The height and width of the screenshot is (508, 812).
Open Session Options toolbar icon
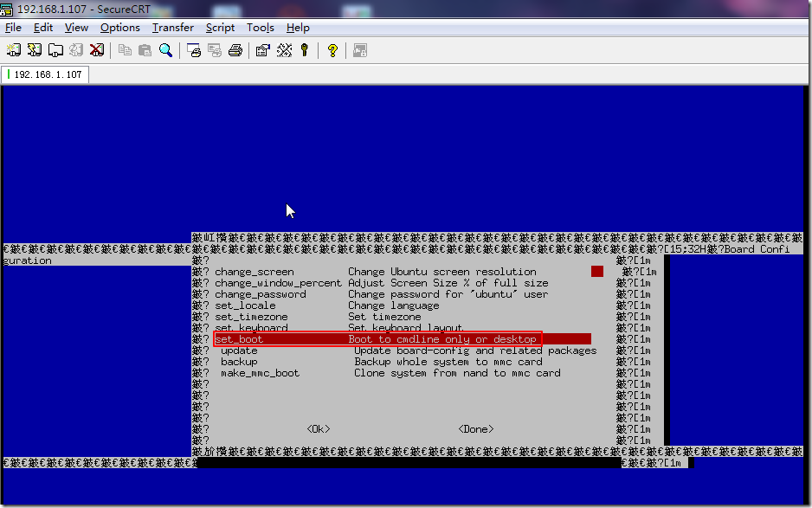click(x=263, y=50)
